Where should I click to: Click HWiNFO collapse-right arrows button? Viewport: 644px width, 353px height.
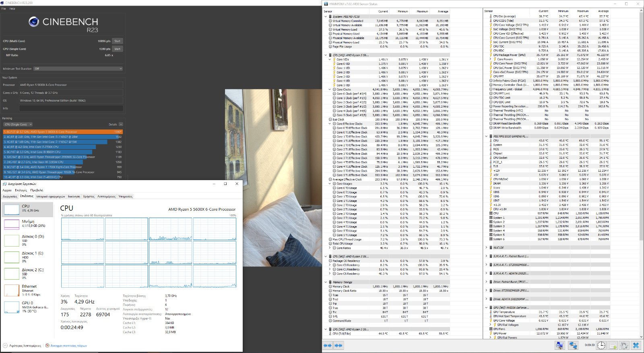338,345
